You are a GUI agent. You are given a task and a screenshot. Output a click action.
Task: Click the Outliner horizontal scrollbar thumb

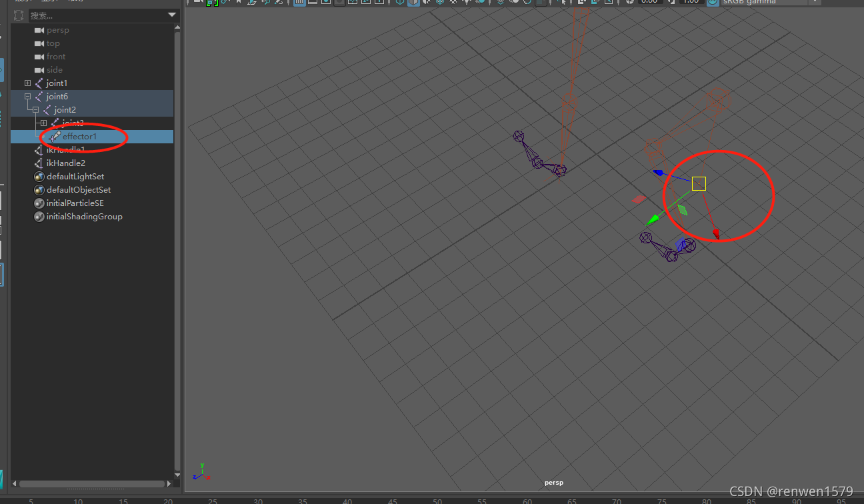(x=92, y=484)
